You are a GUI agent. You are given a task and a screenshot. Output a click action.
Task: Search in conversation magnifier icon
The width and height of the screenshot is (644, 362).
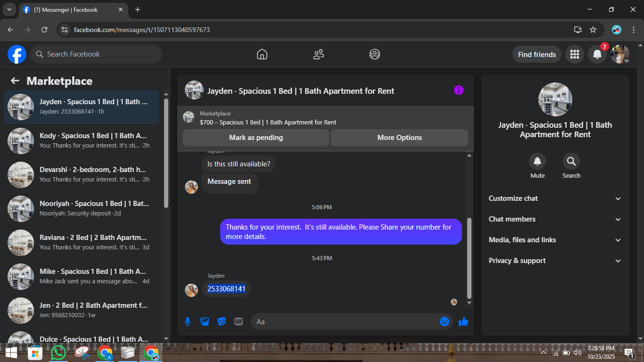click(x=571, y=162)
